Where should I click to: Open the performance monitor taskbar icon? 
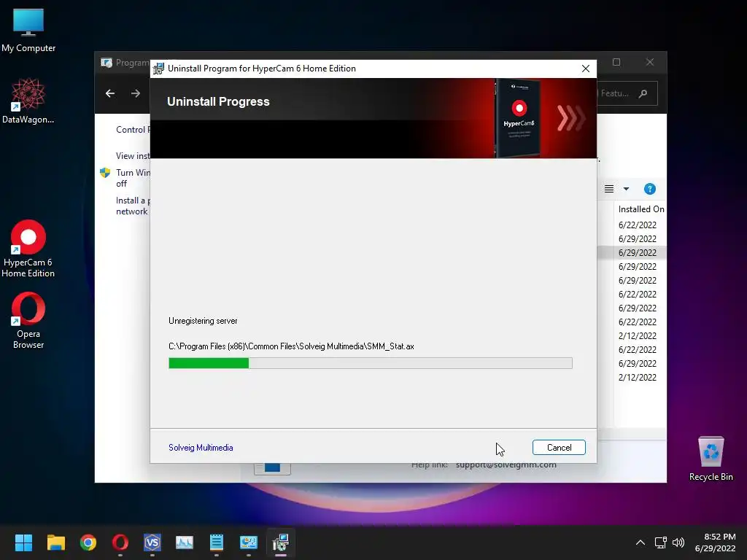(x=185, y=542)
